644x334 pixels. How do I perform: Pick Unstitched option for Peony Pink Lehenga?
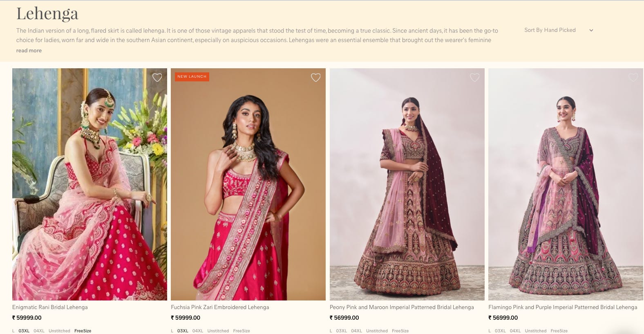click(377, 331)
